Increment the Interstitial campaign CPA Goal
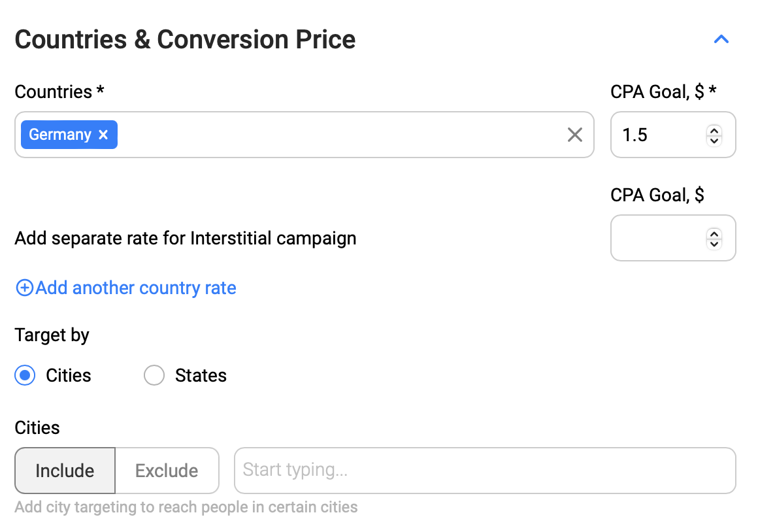This screenshot has width=758, height=532. [x=714, y=233]
